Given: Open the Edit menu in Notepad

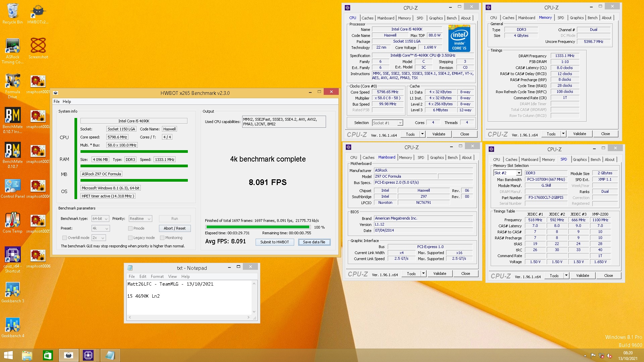Looking at the screenshot, I should [x=143, y=277].
